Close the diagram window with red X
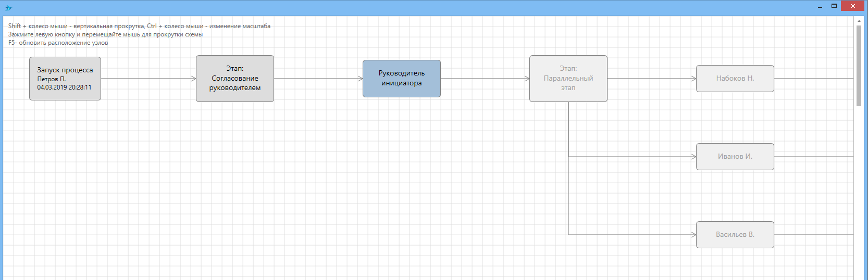 coord(853,6)
